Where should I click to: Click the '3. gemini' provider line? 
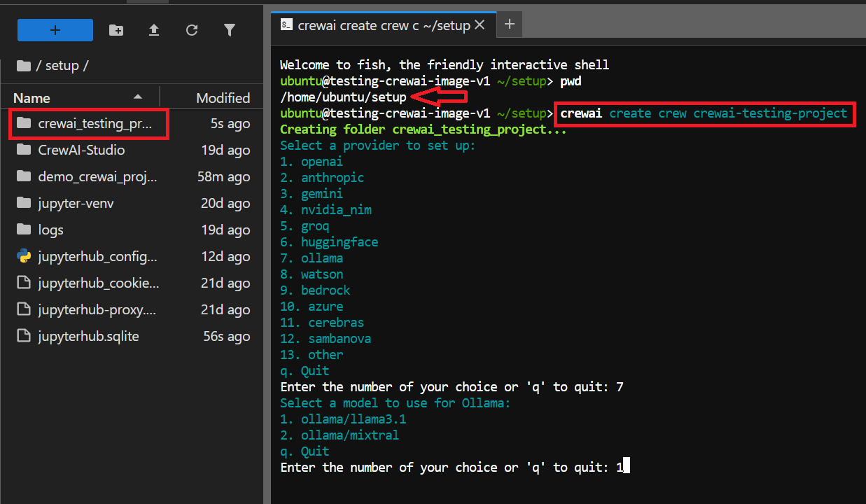pyautogui.click(x=312, y=194)
